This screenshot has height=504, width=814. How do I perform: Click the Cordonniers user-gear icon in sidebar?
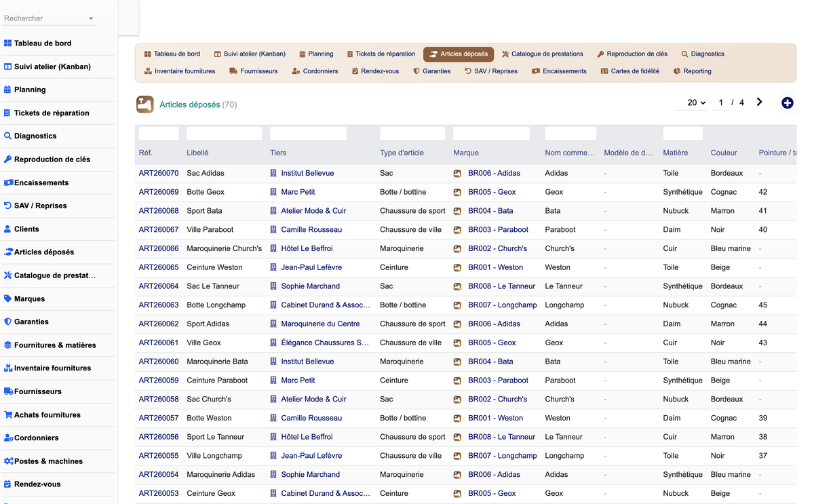pos(9,438)
